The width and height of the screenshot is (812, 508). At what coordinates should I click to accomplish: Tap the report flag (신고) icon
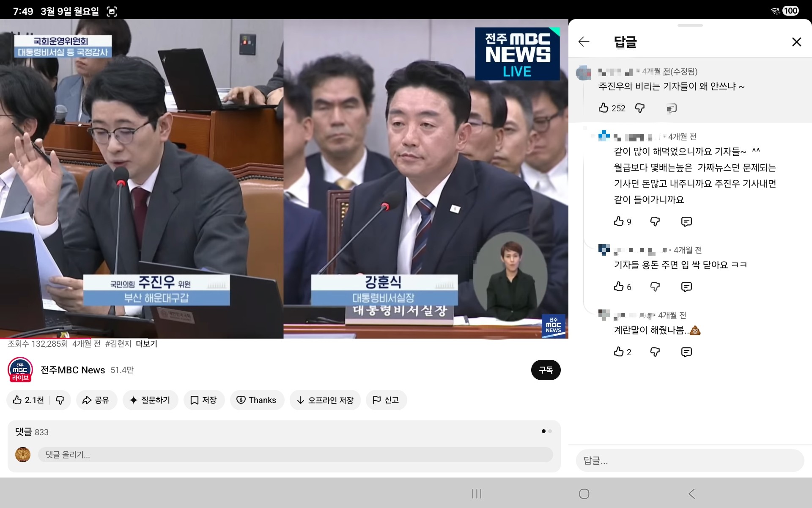tap(376, 400)
